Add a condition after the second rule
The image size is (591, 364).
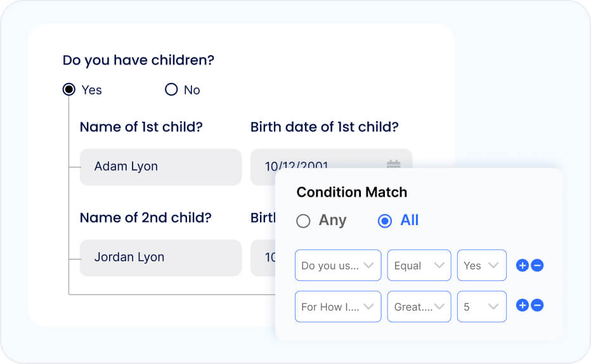(x=523, y=306)
